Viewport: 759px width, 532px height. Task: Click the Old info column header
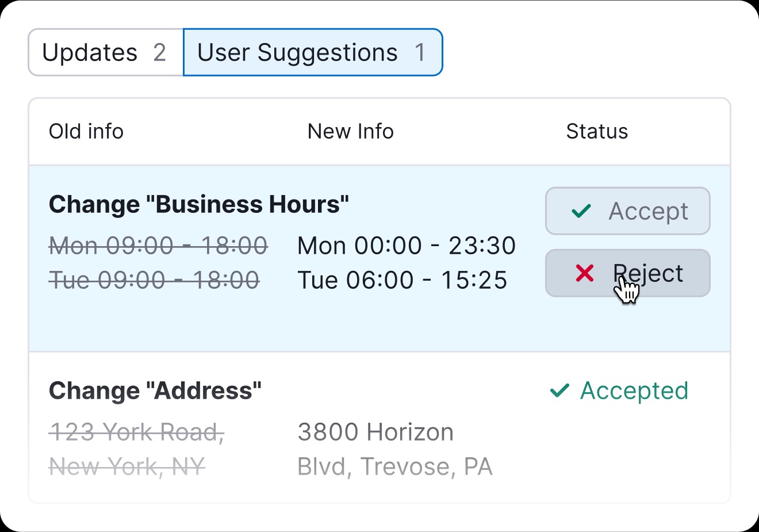point(86,131)
